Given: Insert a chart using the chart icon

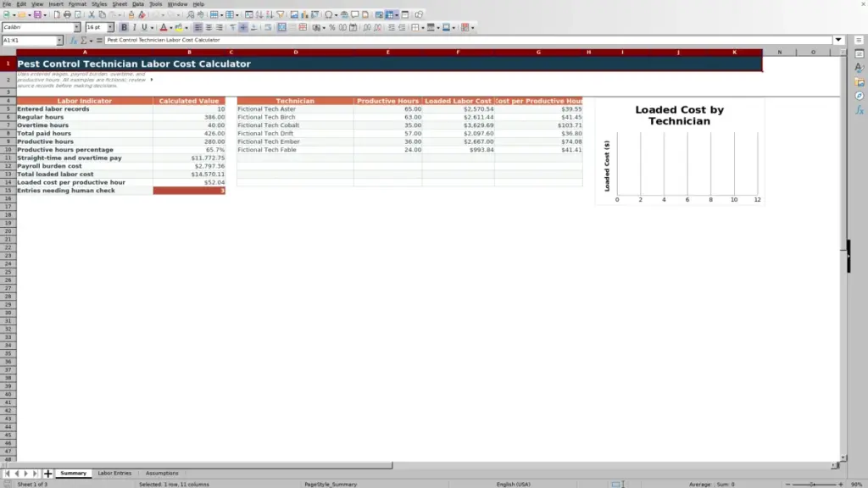Looking at the screenshot, I should 304,15.
